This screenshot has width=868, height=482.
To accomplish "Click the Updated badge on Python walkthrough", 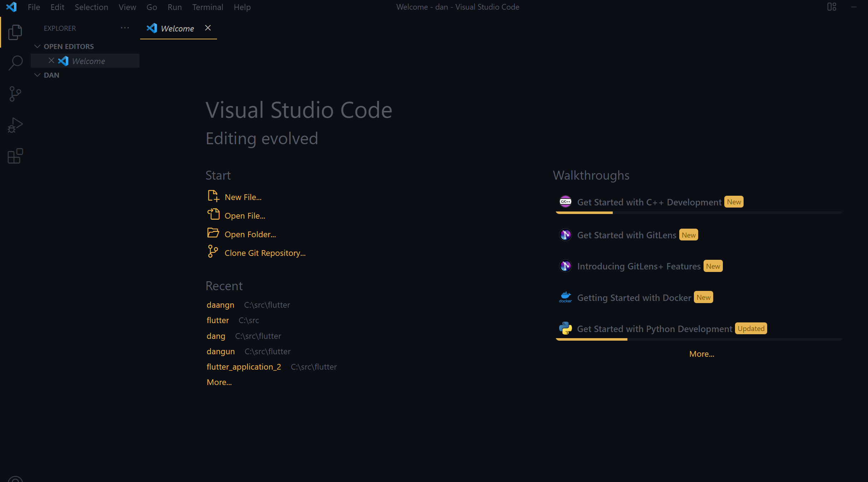I will tap(751, 328).
